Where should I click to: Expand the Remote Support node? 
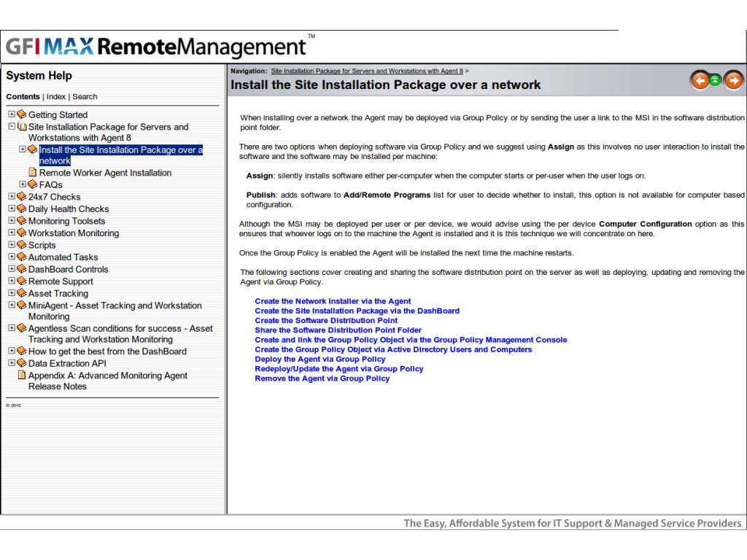pos(12,281)
